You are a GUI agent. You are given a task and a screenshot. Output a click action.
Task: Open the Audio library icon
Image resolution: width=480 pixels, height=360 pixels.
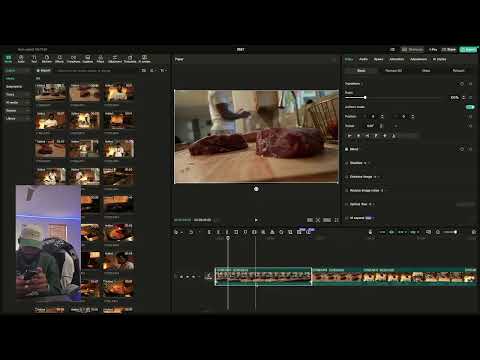(x=21, y=59)
